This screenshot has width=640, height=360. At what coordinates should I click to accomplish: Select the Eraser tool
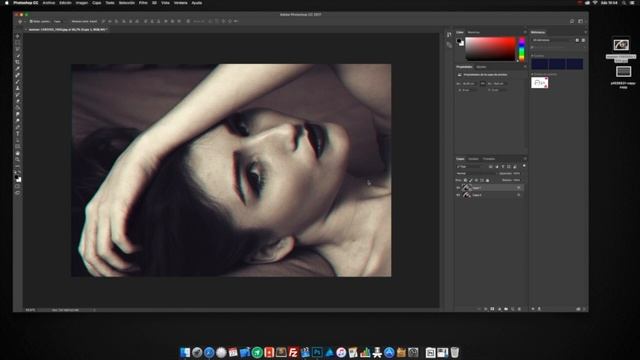[x=18, y=102]
